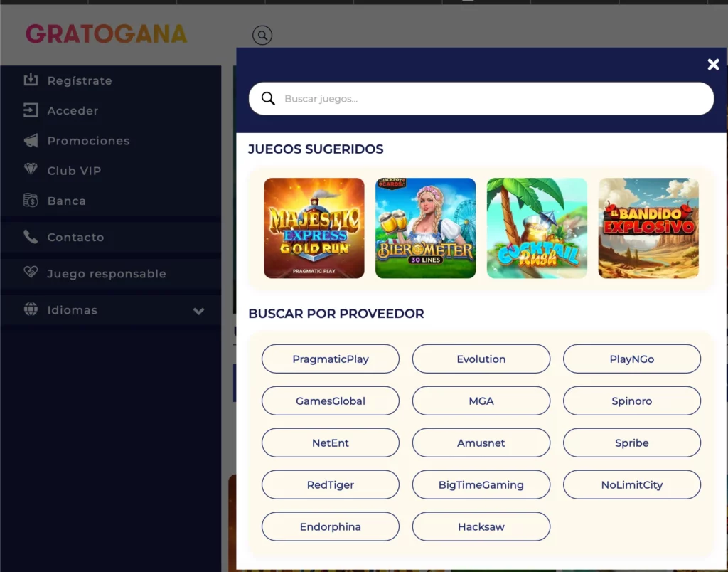The image size is (728, 572).
Task: Open Majestic Express Gold Run game
Action: 314,228
